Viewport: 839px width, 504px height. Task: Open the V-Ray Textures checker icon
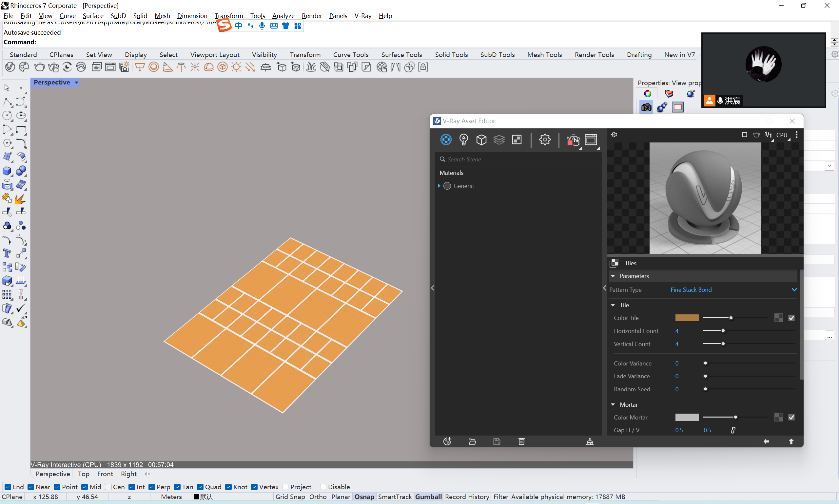pyautogui.click(x=517, y=140)
